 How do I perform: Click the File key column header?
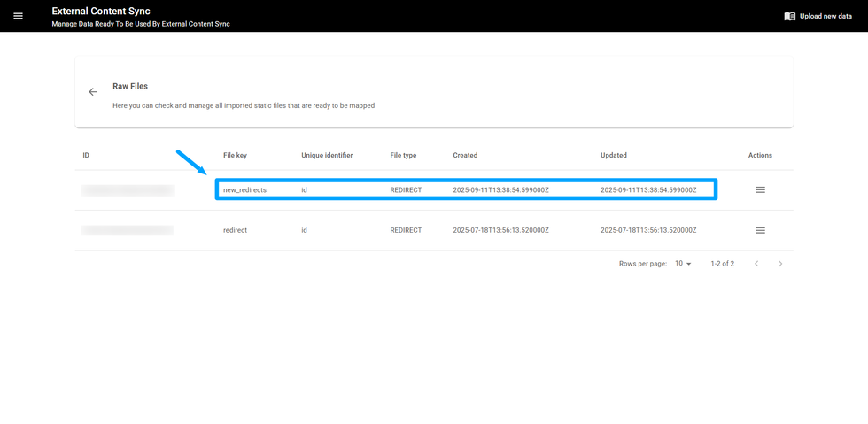236,156
